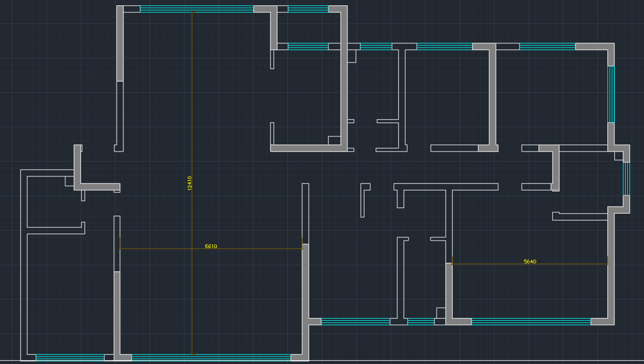Click the longest cyan window along the bottom-left wall

tap(211, 357)
